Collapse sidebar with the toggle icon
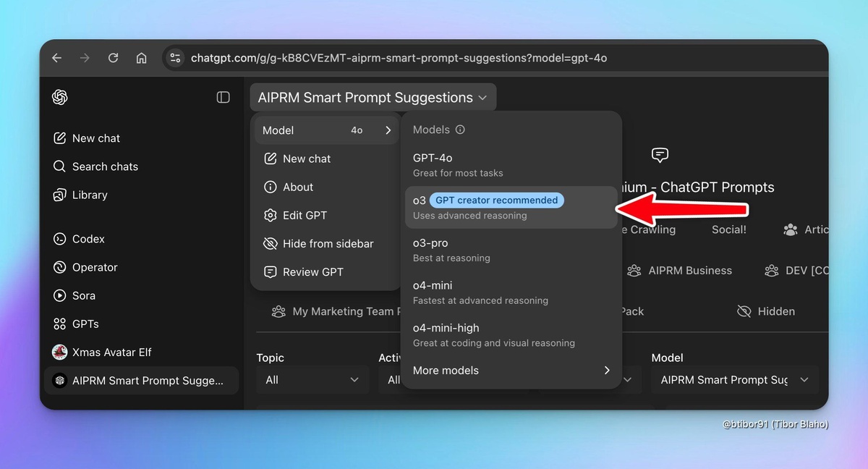The height and width of the screenshot is (469, 868). coord(224,97)
